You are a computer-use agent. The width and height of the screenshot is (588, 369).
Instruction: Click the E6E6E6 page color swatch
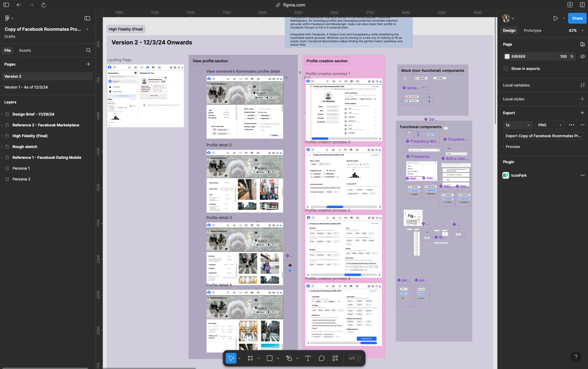[507, 56]
